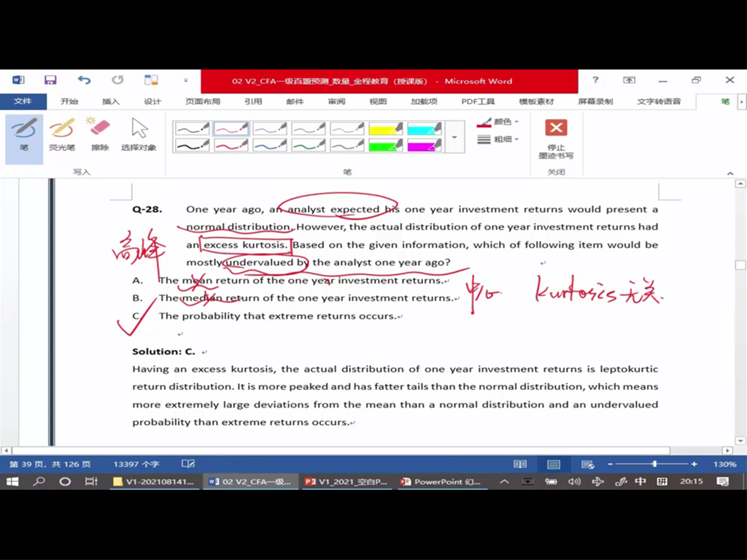Switch to read mode view
747x560 pixels.
(x=520, y=464)
